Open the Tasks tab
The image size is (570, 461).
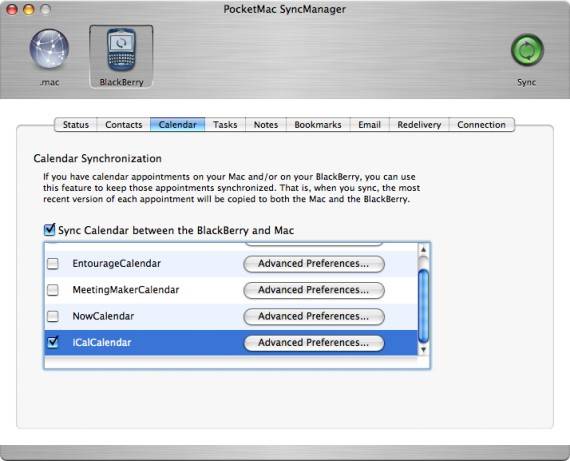point(225,125)
